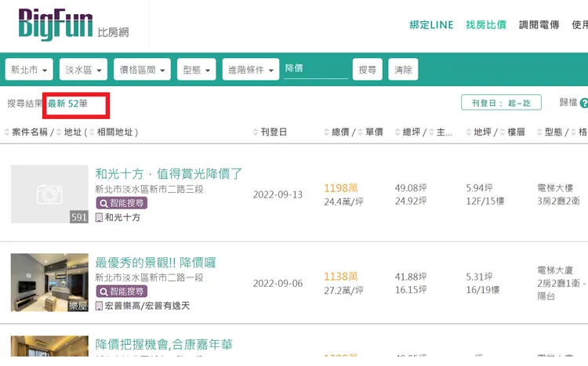The height and width of the screenshot is (366, 588).
Task: Click the building icon beside 和光十方
Action: pos(99,218)
